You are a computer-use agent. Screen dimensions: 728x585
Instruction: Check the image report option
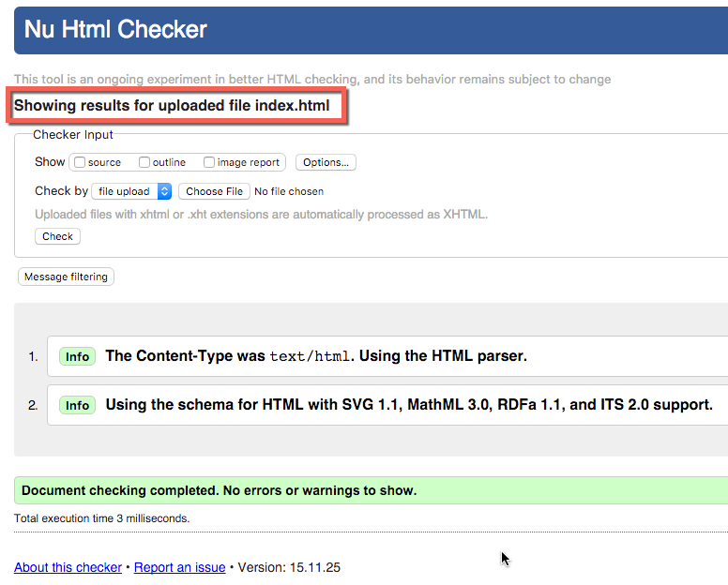(x=209, y=162)
